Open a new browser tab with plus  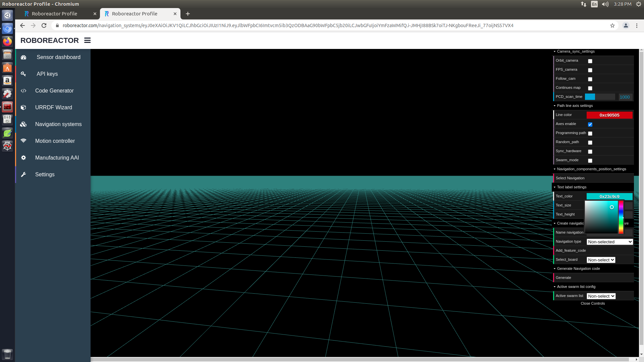click(x=188, y=14)
